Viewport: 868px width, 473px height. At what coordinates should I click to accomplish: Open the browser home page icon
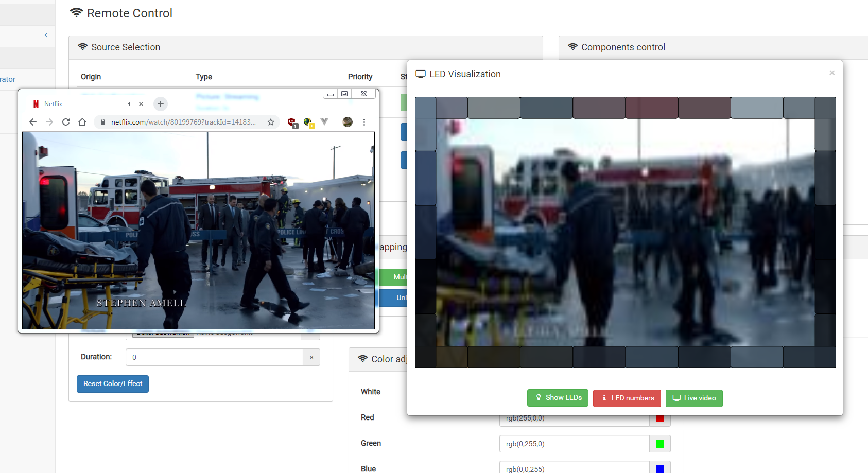(82, 122)
